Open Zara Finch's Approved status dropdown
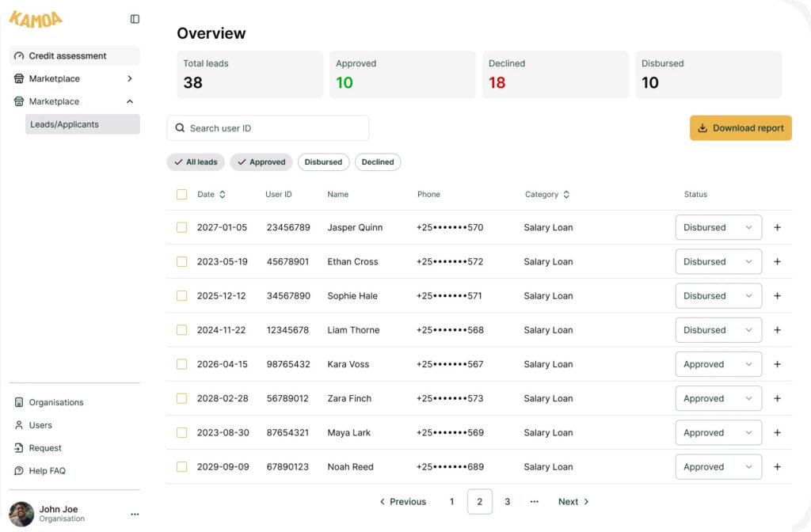This screenshot has width=811, height=532. click(x=718, y=398)
